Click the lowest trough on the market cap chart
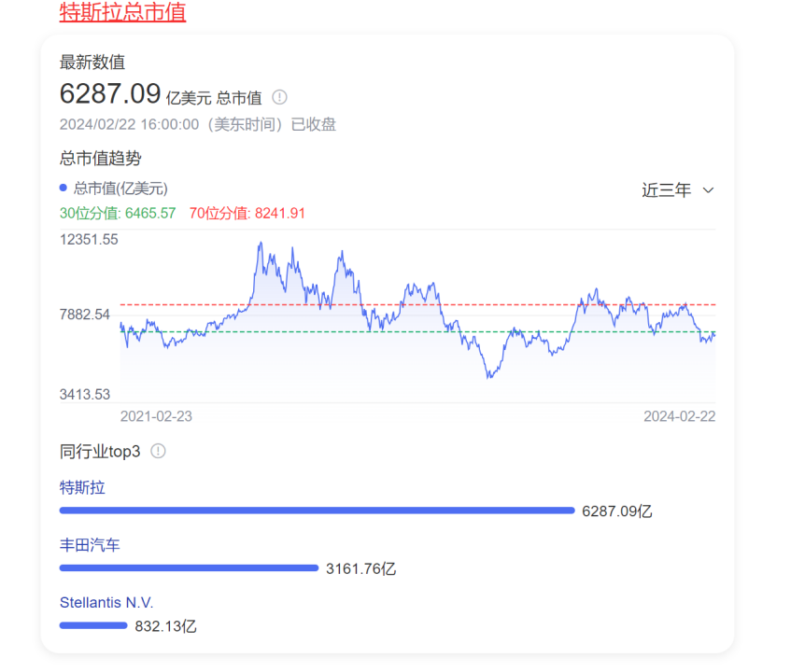The width and height of the screenshot is (805, 672). pos(488,378)
